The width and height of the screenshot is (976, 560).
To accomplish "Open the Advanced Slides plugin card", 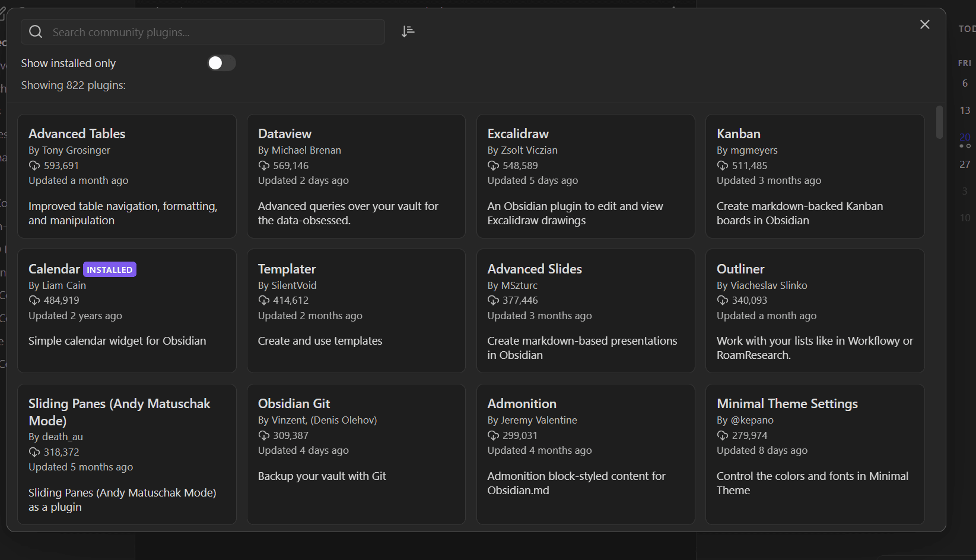I will point(585,311).
